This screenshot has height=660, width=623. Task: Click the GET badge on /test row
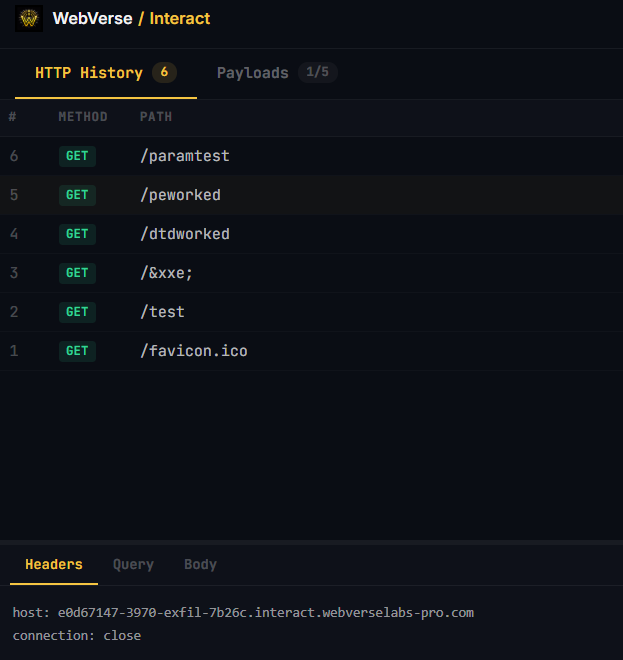pos(77,312)
